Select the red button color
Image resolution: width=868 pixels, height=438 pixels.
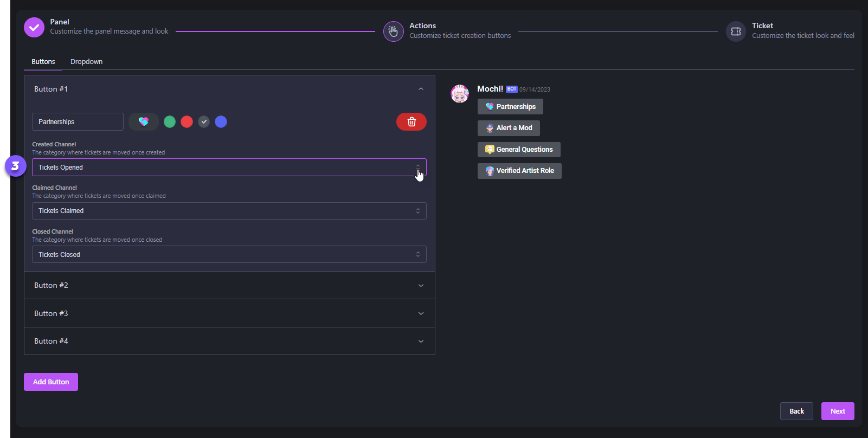coord(187,122)
